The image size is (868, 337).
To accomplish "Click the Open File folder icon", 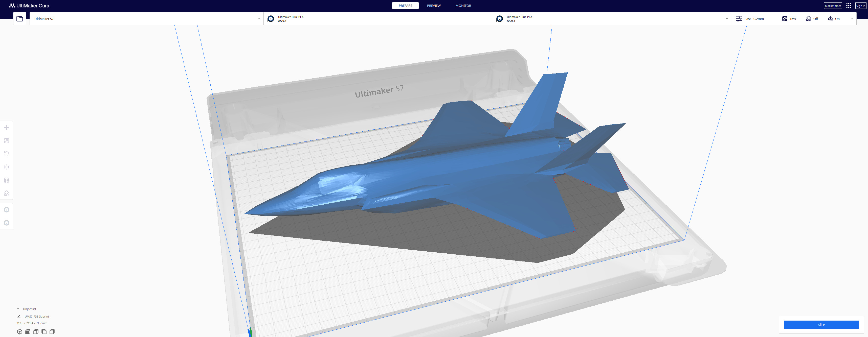I will click(x=19, y=19).
